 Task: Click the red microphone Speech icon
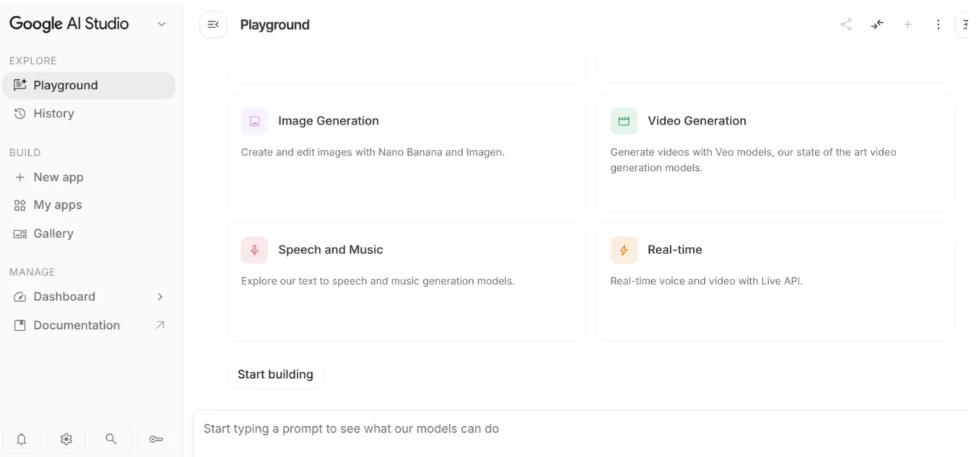tap(254, 250)
